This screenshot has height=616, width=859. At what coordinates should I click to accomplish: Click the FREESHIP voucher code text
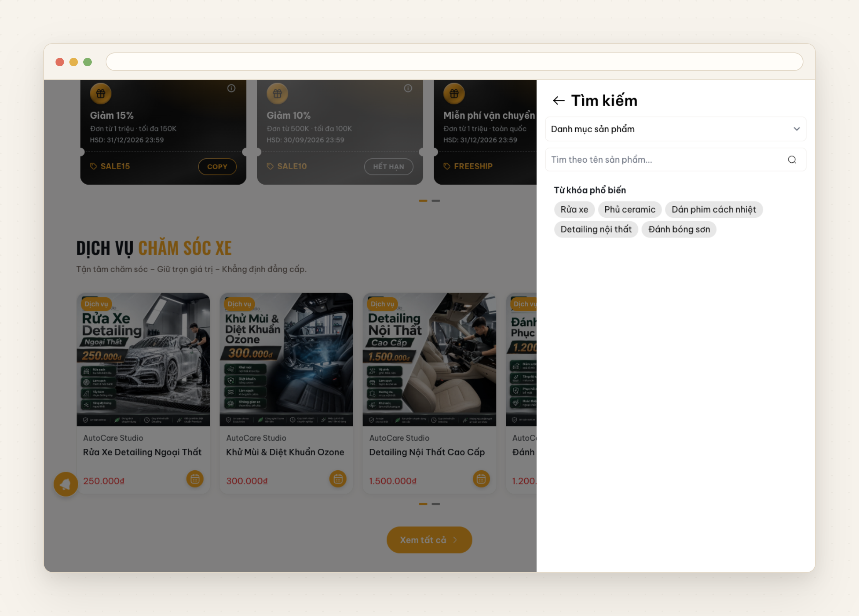(473, 166)
